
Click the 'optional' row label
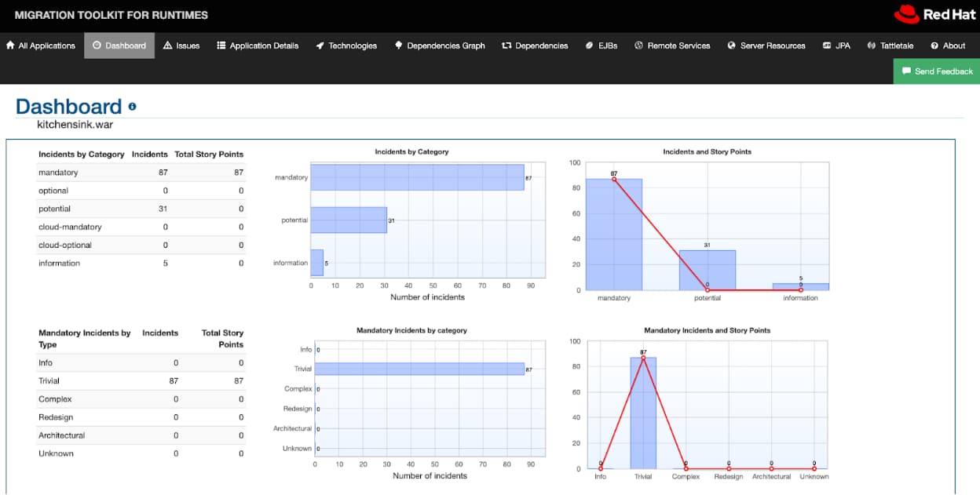53,191
